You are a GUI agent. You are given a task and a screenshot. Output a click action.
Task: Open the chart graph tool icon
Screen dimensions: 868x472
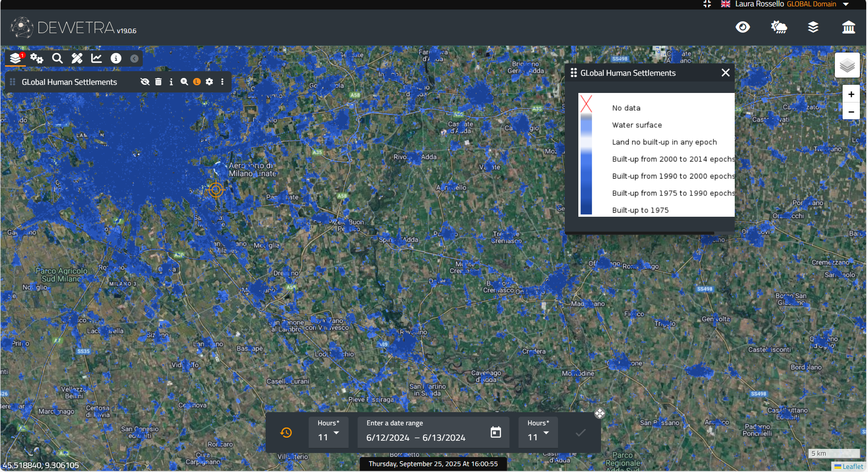point(97,58)
